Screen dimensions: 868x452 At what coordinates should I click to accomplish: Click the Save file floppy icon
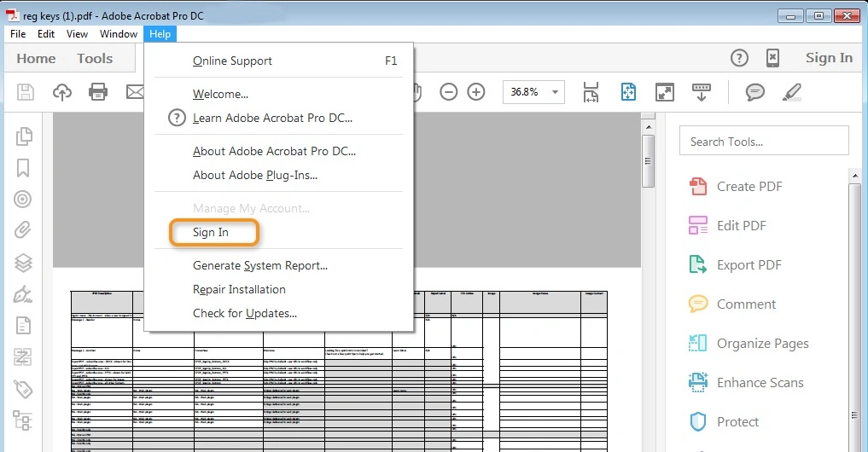coord(26,92)
